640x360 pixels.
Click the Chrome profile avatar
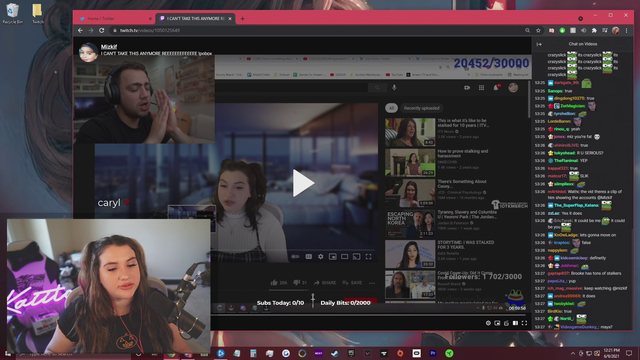pos(616,31)
